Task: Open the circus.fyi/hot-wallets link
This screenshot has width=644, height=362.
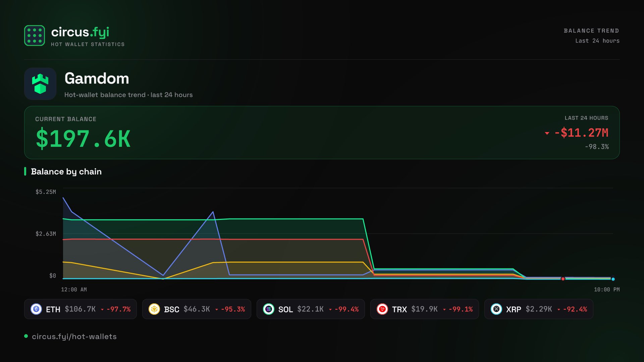Action: pyautogui.click(x=74, y=337)
